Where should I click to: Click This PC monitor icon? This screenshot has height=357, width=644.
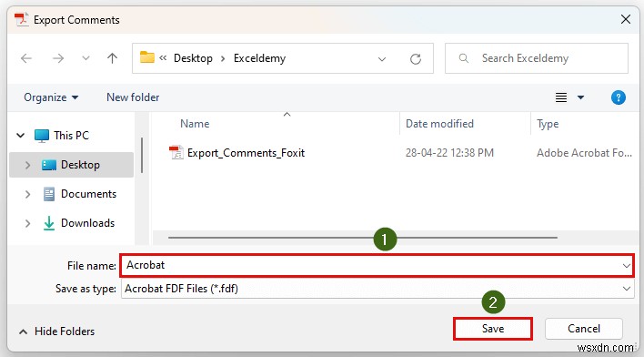coord(42,136)
